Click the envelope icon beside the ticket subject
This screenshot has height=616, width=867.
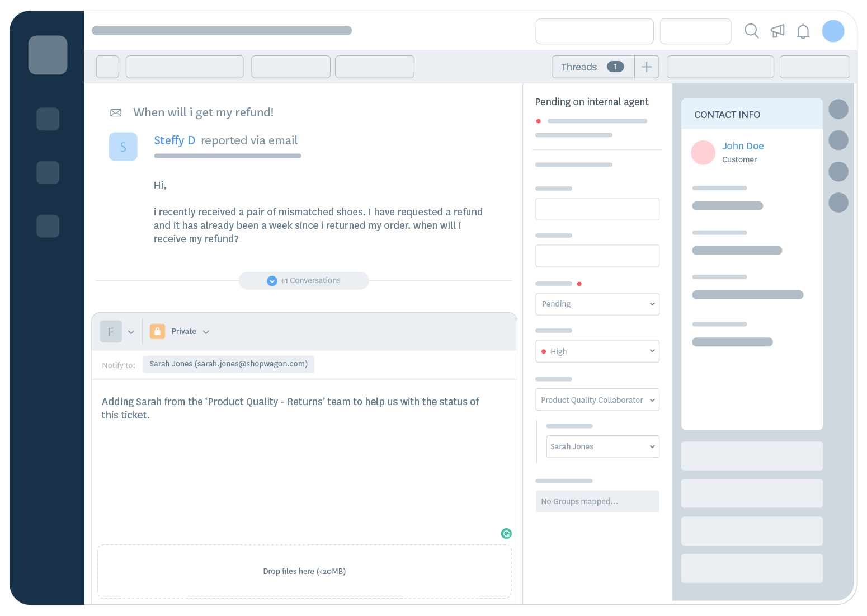tap(116, 112)
